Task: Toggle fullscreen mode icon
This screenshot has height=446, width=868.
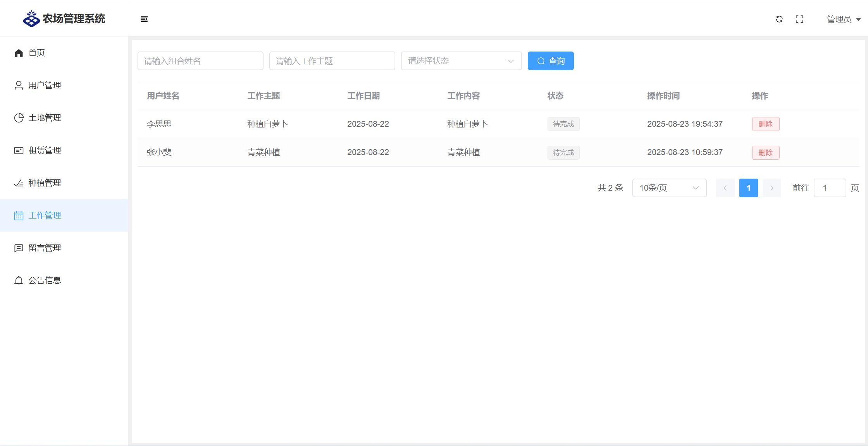Action: point(799,19)
